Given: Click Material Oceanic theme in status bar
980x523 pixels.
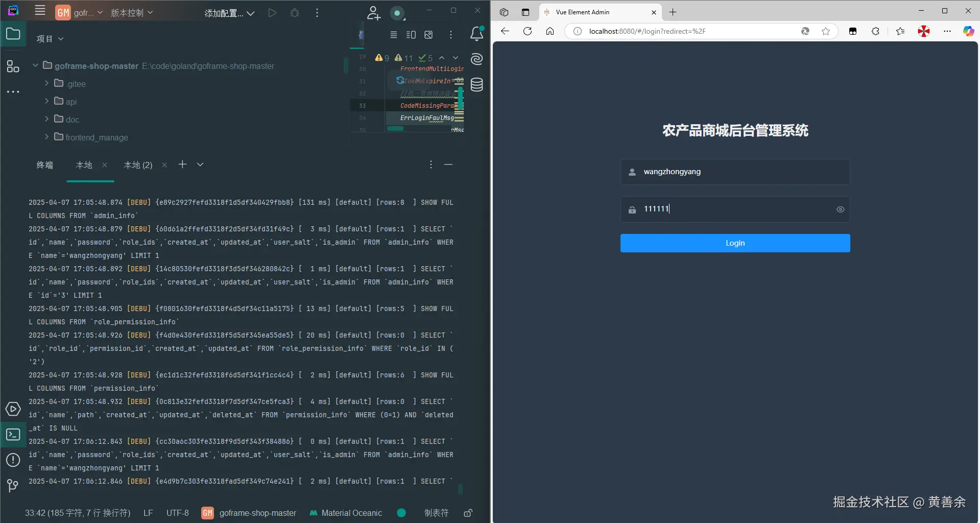Looking at the screenshot, I should click(346, 513).
